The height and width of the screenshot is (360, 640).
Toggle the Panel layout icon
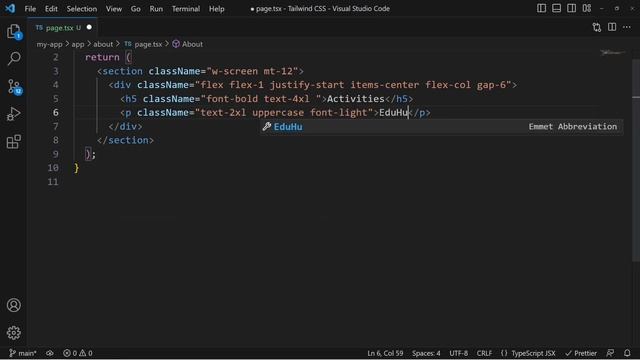(556, 8)
